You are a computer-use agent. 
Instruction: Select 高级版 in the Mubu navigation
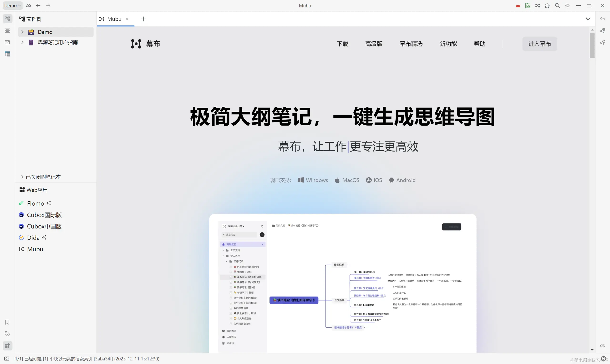[x=374, y=44]
